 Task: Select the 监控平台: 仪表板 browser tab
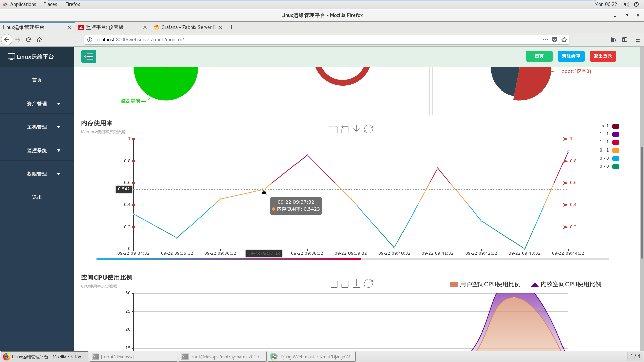click(x=111, y=27)
